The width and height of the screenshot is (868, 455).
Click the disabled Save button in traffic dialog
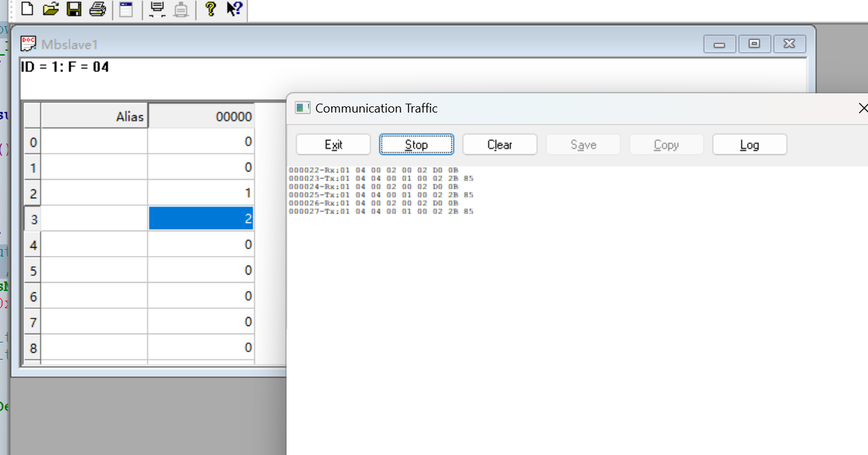coord(583,145)
